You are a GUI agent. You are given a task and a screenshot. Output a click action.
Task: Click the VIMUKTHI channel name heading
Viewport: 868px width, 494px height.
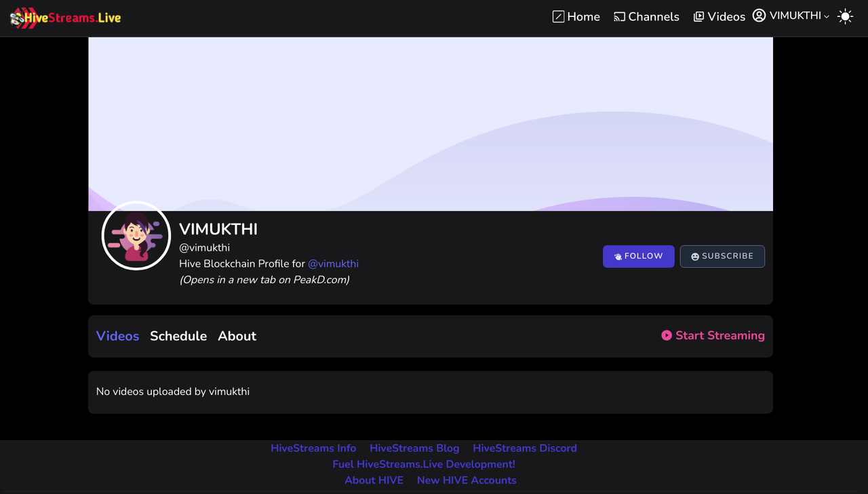coord(218,229)
